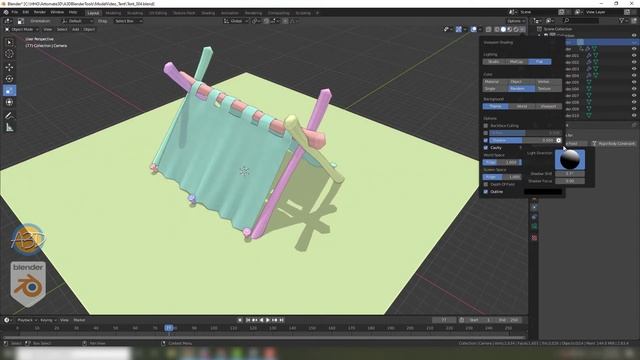Open pivot point dropdown
The width and height of the screenshot is (640, 360).
[x=256, y=21]
